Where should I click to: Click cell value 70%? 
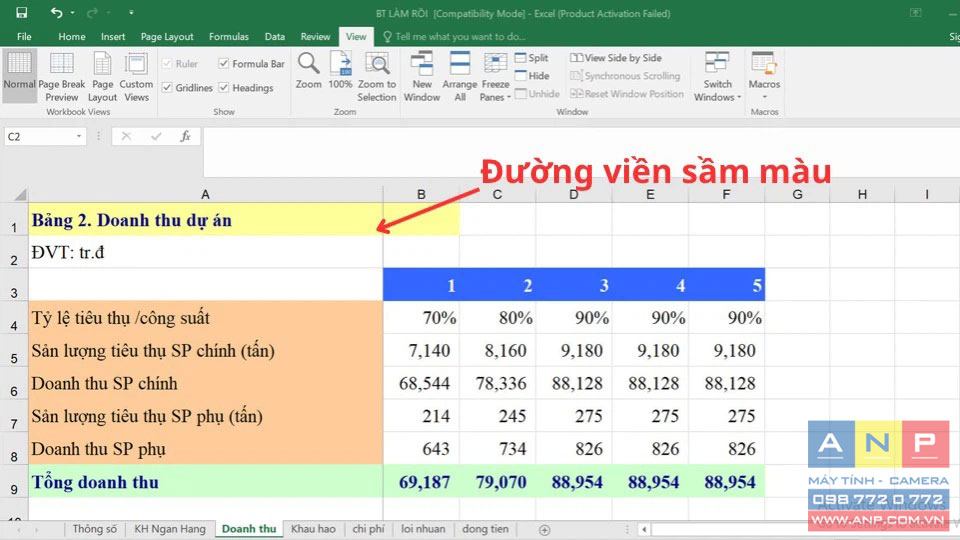tap(421, 317)
